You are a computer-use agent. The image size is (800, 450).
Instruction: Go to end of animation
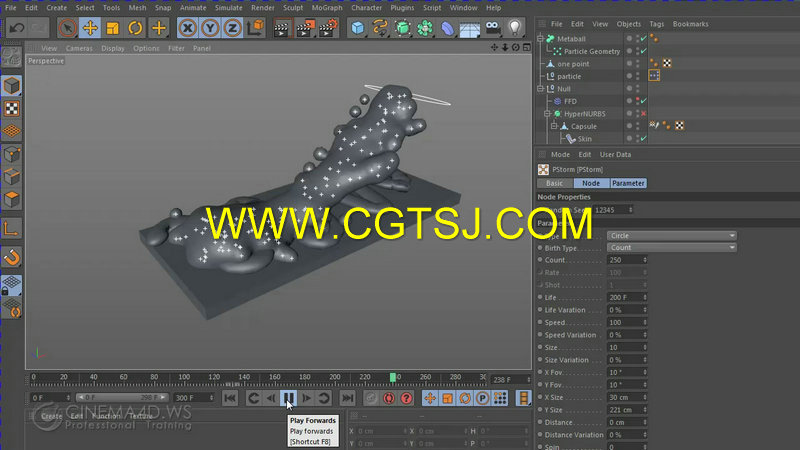(347, 398)
